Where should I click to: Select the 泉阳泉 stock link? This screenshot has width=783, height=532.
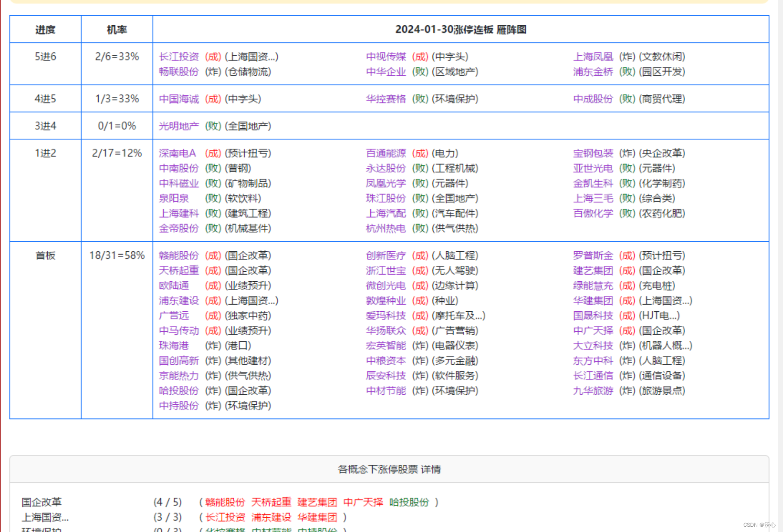[x=174, y=198]
